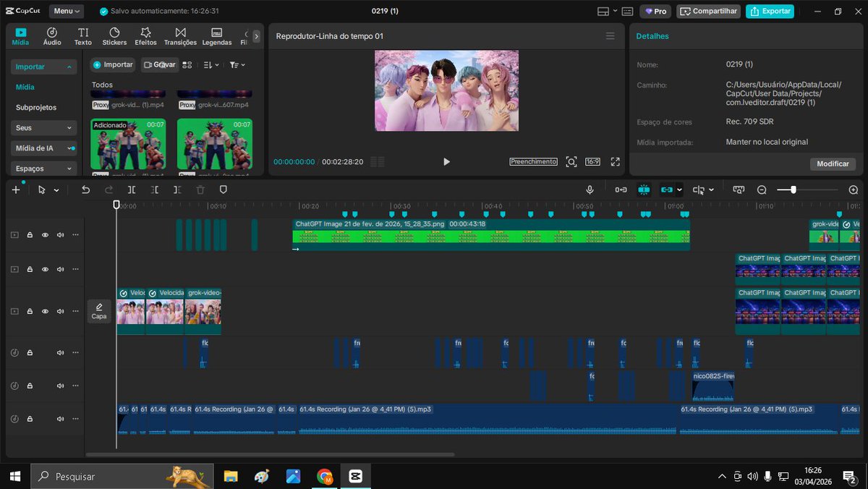Click the plus icon at timeline toolbar start
This screenshot has width=868, height=489.
[16, 190]
